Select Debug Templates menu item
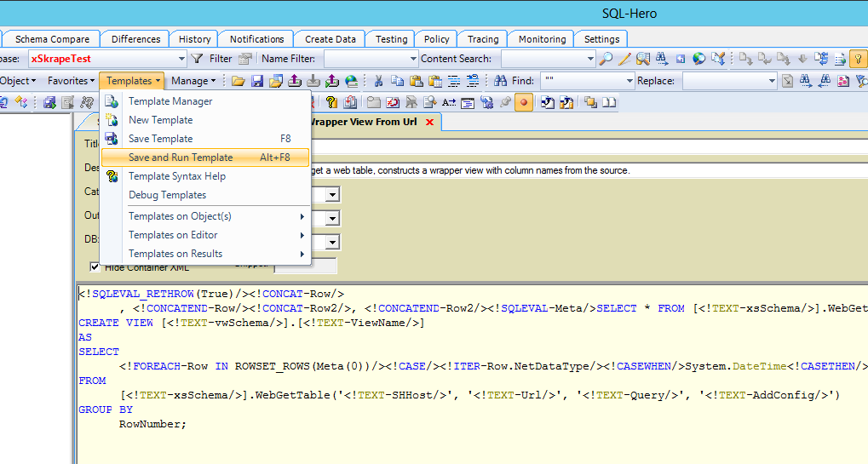868x464 pixels. (x=204, y=195)
